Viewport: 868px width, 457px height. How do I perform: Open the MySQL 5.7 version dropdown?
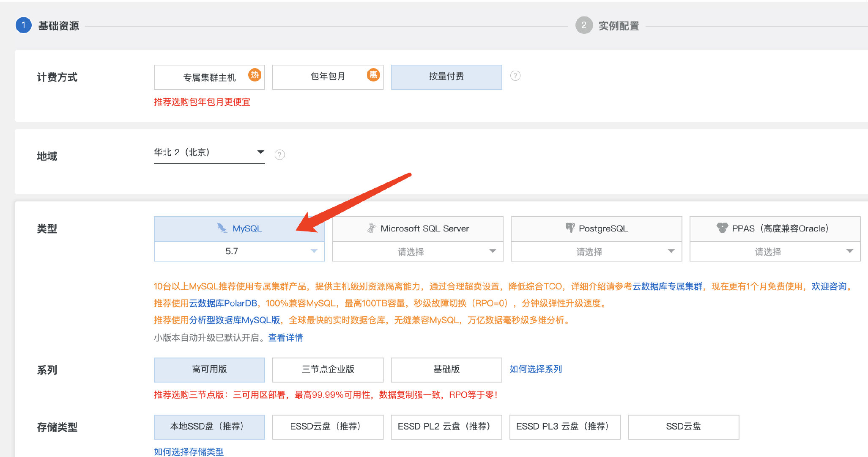click(239, 251)
